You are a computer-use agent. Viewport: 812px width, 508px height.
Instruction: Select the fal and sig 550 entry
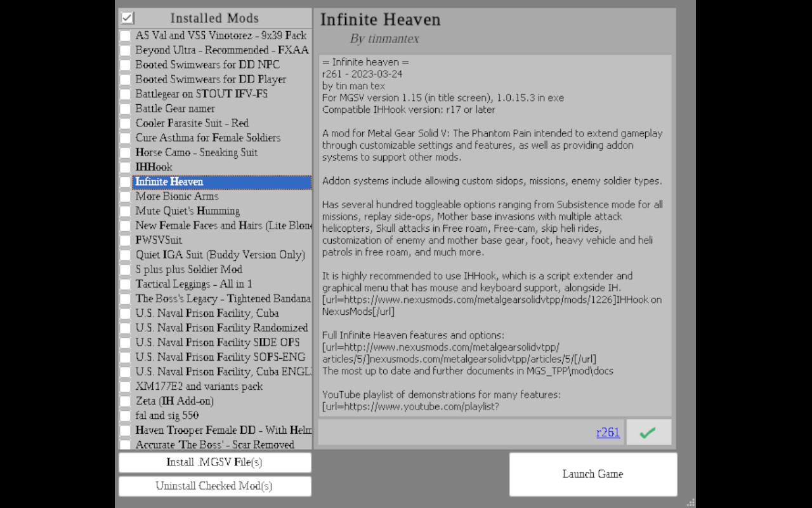pos(167,415)
